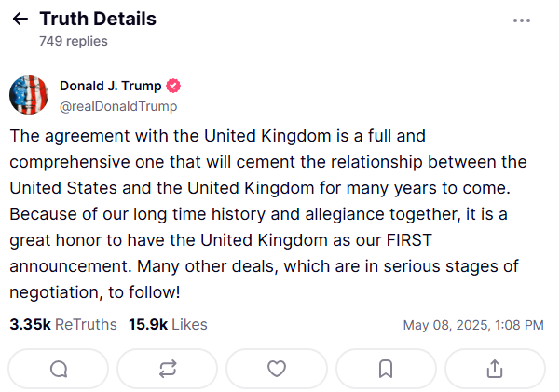Like the post with the heart icon
Screen dimensions: 560x392
pyautogui.click(x=277, y=369)
